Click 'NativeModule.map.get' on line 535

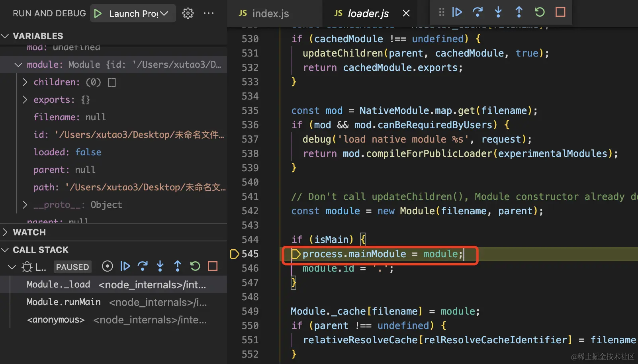click(417, 111)
